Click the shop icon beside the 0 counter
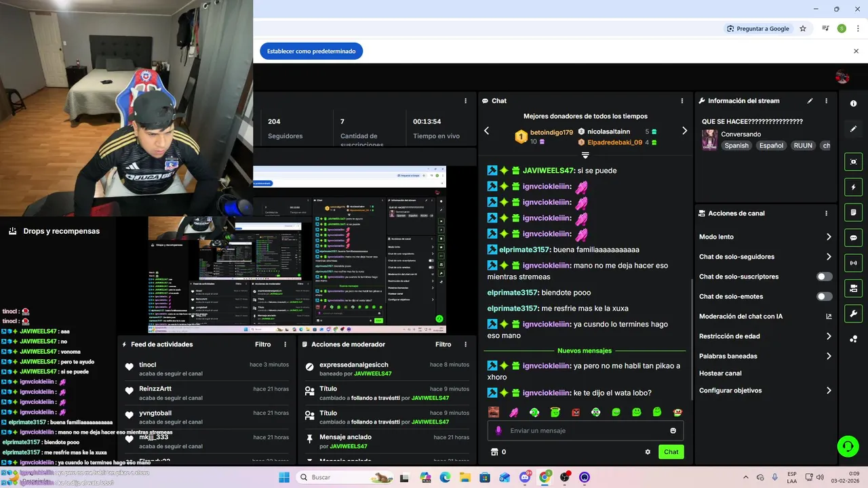The height and width of the screenshot is (488, 868). (494, 452)
